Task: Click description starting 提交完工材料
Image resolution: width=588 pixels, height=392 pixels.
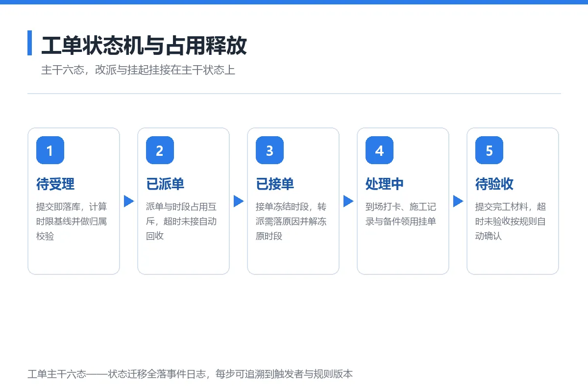Action: (511, 221)
